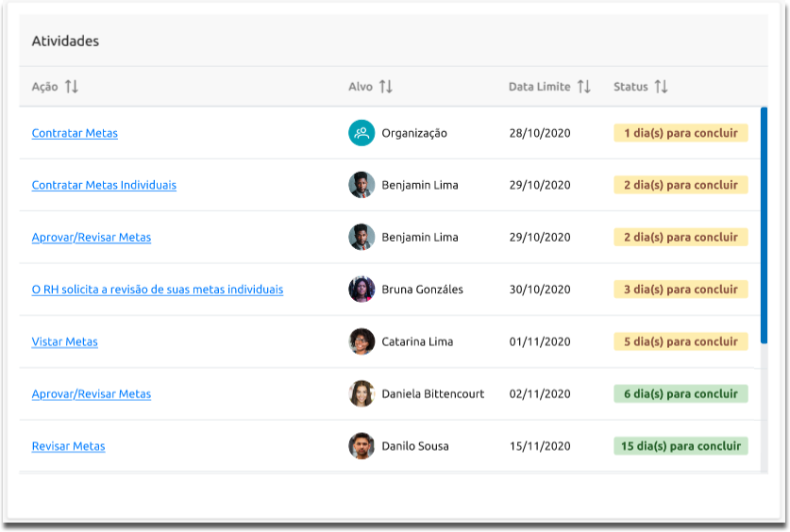The width and height of the screenshot is (790, 532).
Task: Sort by Data Limite using its arrows icon
Action: pos(584,87)
